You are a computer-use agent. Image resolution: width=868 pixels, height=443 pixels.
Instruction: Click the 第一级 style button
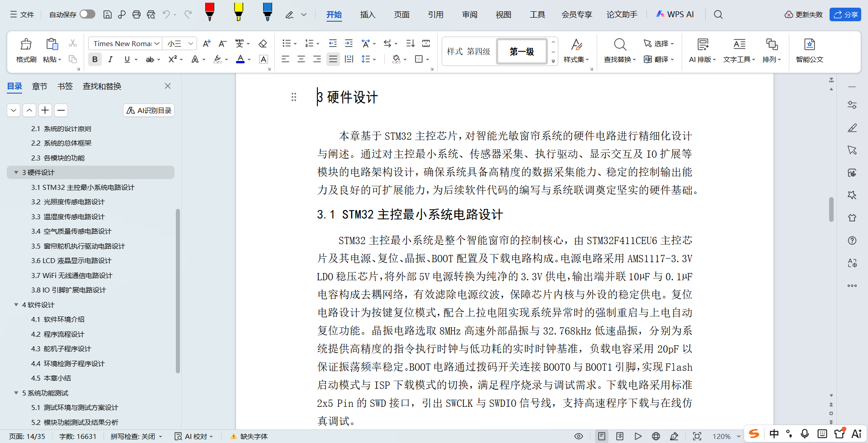[x=522, y=52]
